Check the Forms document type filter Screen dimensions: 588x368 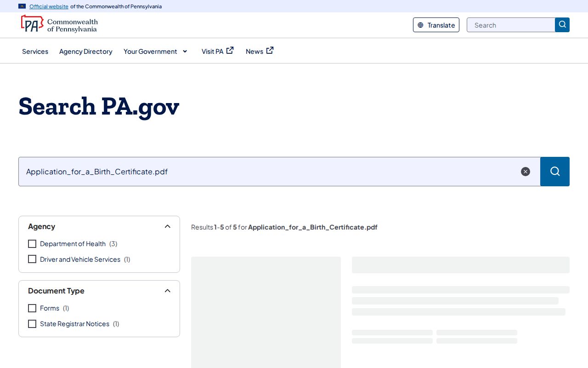pos(32,308)
